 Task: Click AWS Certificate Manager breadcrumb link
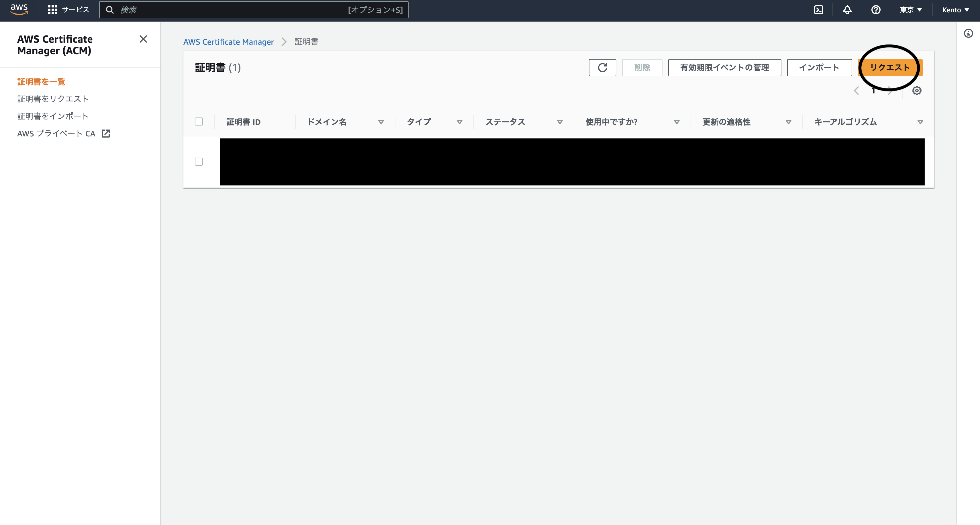tap(229, 42)
